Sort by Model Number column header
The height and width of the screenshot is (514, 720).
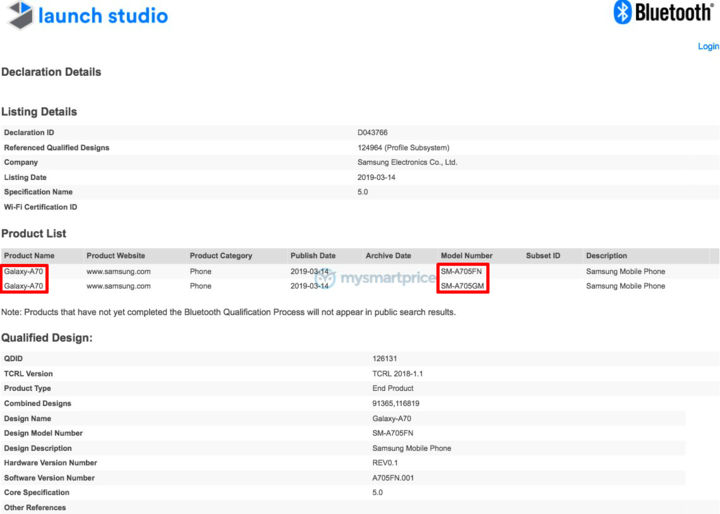tap(467, 256)
